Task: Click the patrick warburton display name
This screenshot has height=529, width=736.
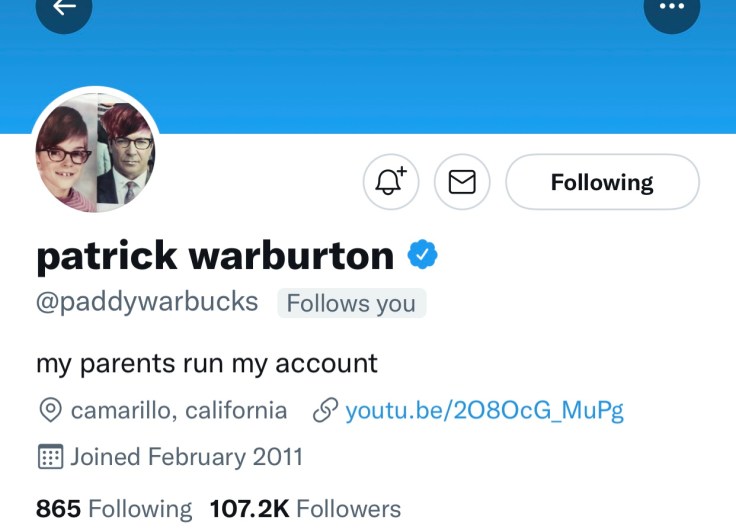Action: 215,256
